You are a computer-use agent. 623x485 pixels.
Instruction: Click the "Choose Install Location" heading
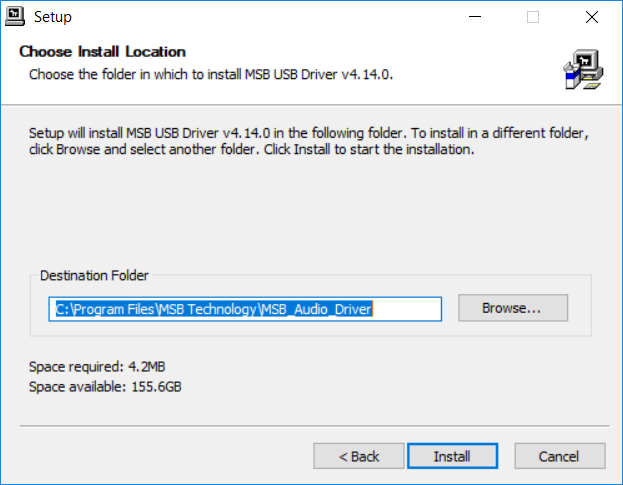pos(103,52)
